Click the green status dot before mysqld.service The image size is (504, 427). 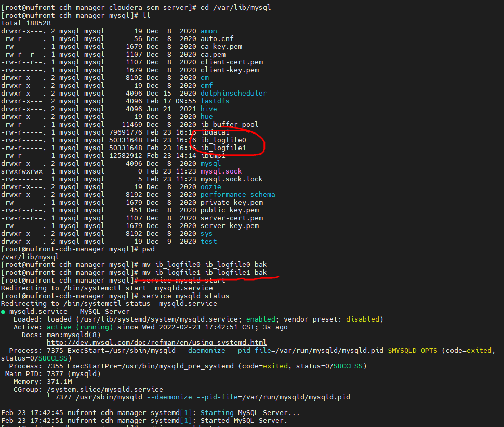[x=3, y=312]
